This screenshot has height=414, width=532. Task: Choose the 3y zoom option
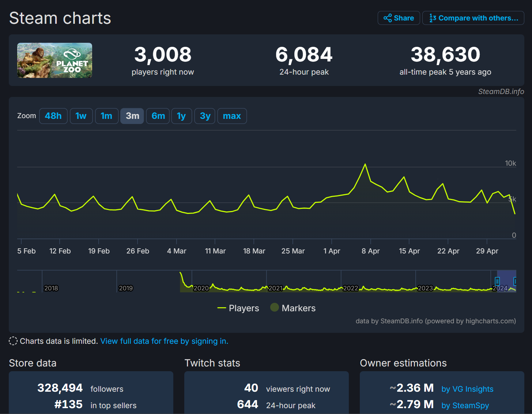click(205, 116)
